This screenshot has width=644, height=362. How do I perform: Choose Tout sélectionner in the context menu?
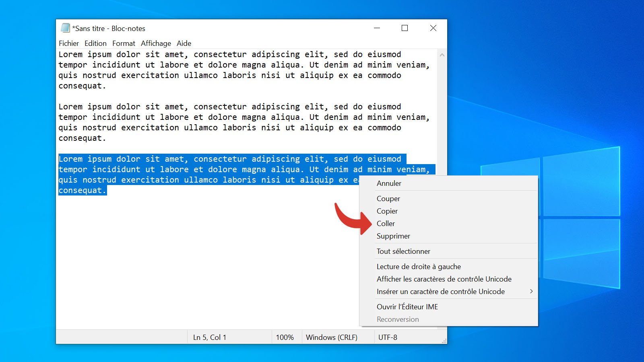pyautogui.click(x=448, y=251)
